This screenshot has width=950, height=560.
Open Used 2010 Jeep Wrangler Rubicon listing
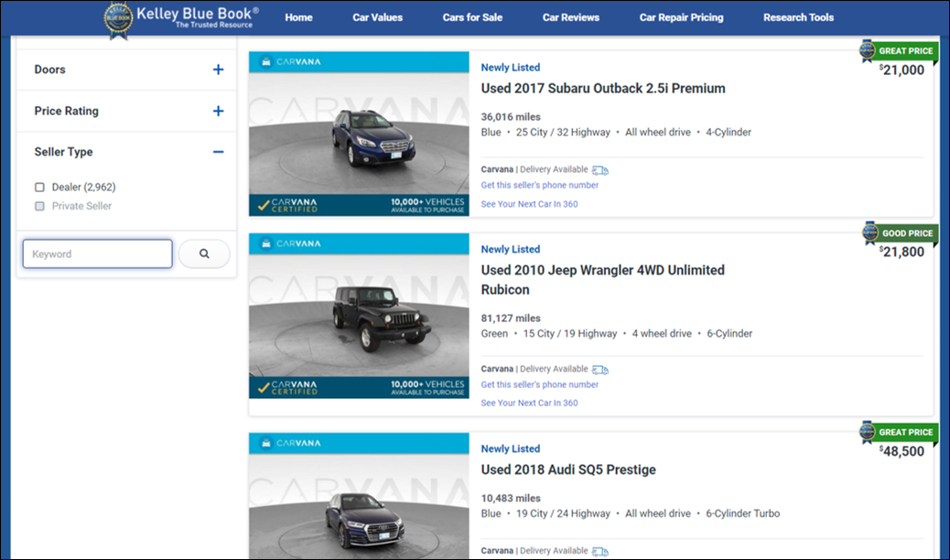point(603,279)
